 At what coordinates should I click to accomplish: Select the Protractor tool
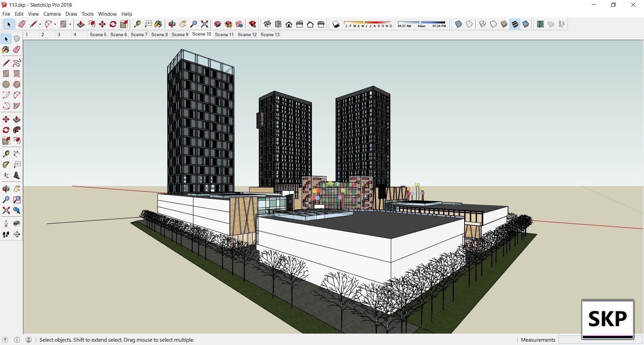pyautogui.click(x=6, y=164)
